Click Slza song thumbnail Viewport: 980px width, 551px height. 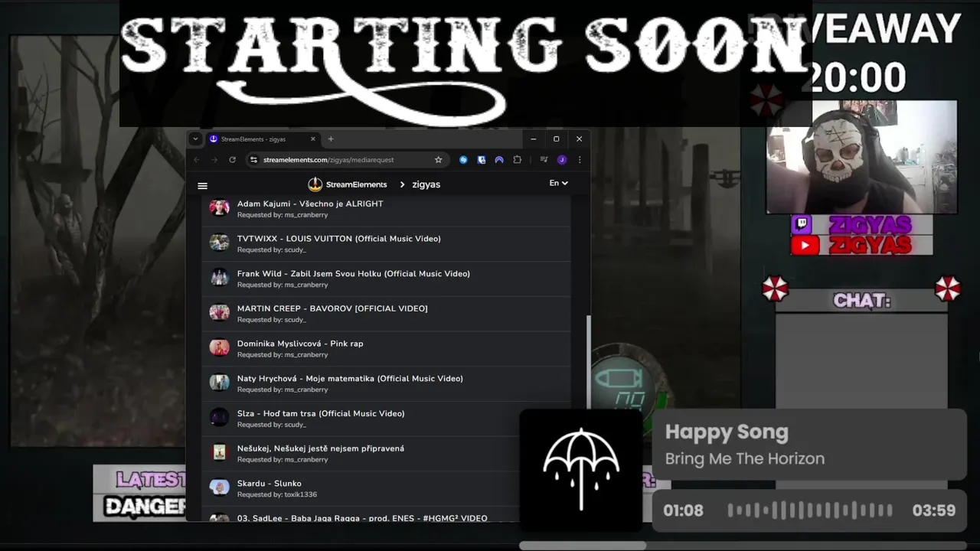[220, 417]
